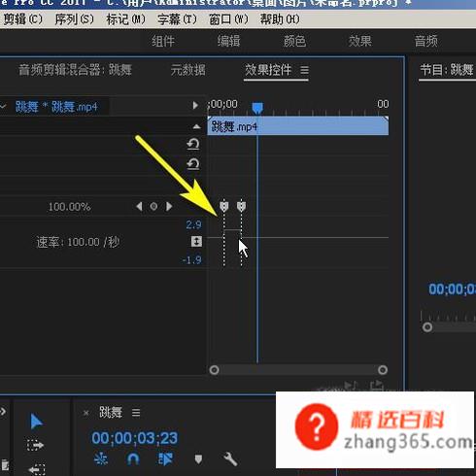Viewport: 476px width, 476px height.
Task: Select the first keyframe marker
Action: coord(224,206)
